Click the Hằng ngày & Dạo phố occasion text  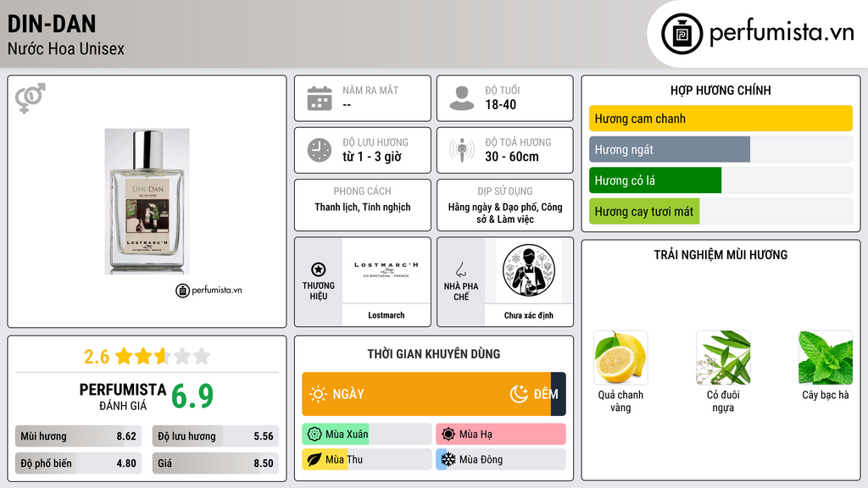[x=505, y=213]
